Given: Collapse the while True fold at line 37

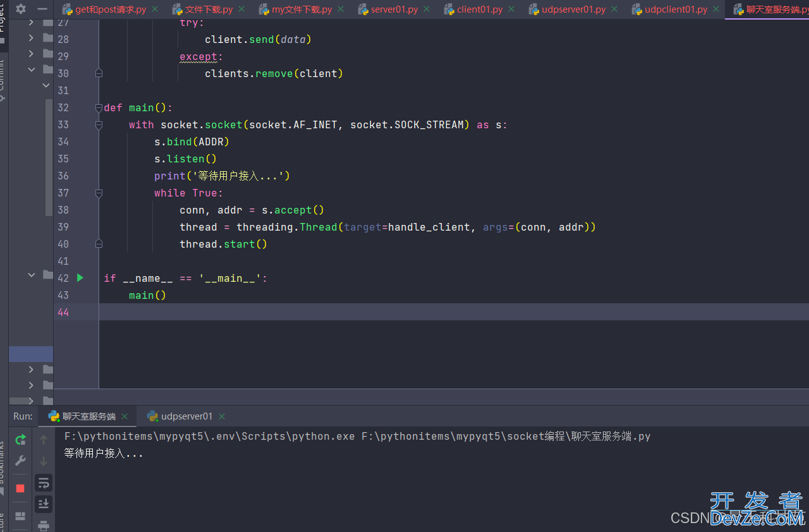Looking at the screenshot, I should pyautogui.click(x=99, y=193).
